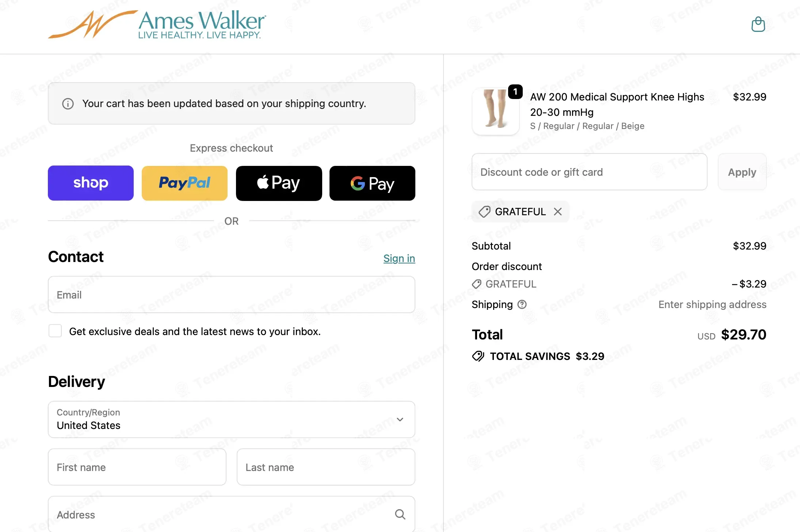Click the shipping help question icon

click(522, 304)
